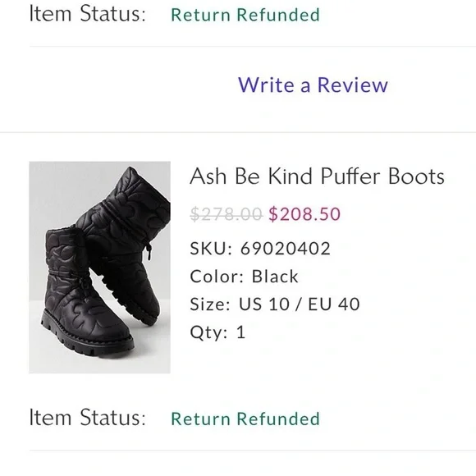This screenshot has height=476, width=476.
Task: Click the Return Refunded status below the boots
Action: tap(245, 419)
